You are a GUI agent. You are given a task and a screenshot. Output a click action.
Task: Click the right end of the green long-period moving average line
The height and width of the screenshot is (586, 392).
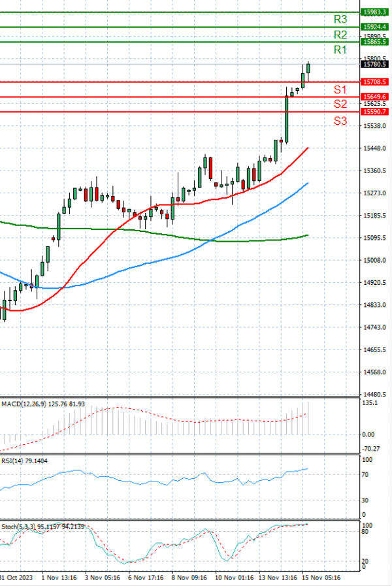[308, 235]
